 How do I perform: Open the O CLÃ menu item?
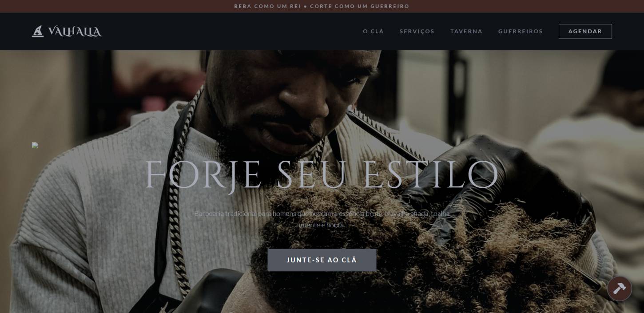(x=373, y=32)
